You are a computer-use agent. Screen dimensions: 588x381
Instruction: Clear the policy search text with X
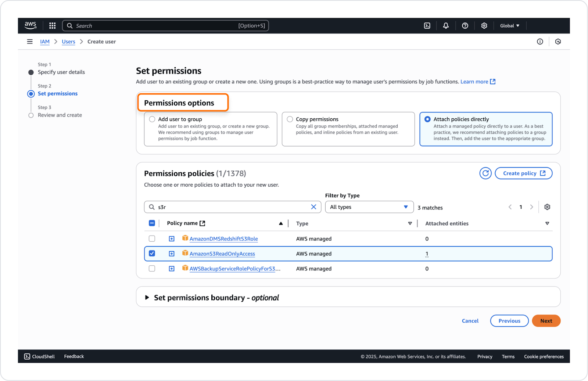[313, 207]
